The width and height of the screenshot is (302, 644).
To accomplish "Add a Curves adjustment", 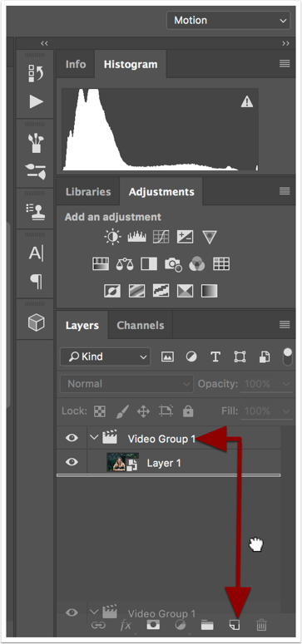I will coord(161,237).
